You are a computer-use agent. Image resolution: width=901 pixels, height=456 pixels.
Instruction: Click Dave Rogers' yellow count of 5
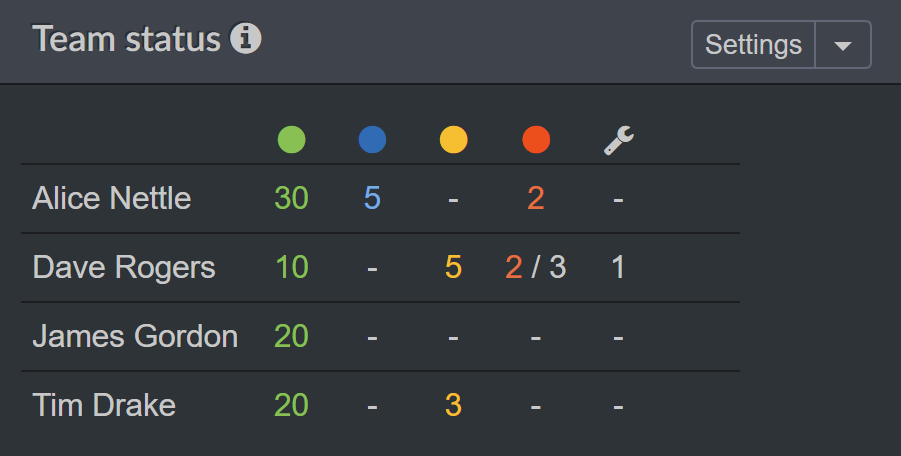[453, 267]
